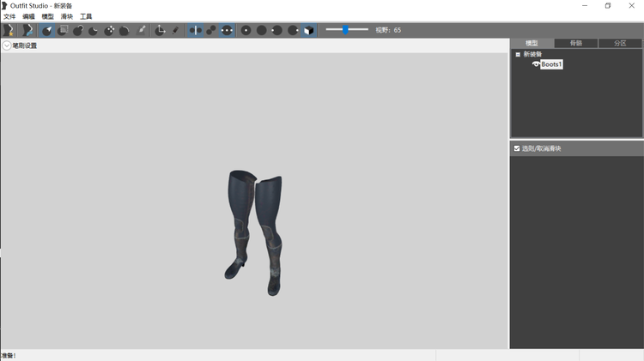
Task: Click the Outfit Studio title bar icon
Action: click(x=4, y=6)
